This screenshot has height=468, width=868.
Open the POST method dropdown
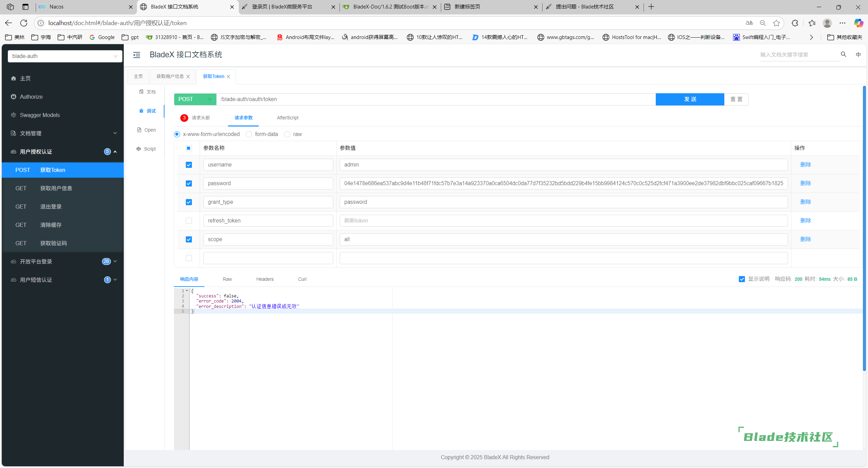195,99
